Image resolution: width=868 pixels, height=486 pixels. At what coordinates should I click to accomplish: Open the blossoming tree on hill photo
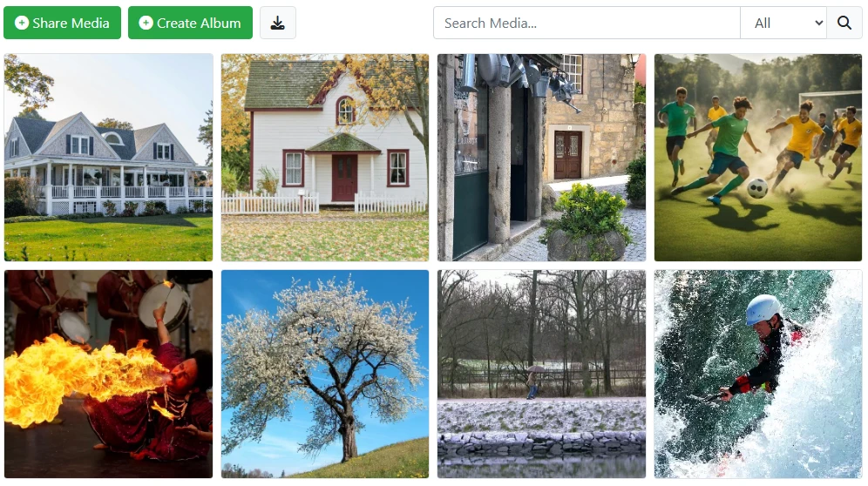point(325,374)
